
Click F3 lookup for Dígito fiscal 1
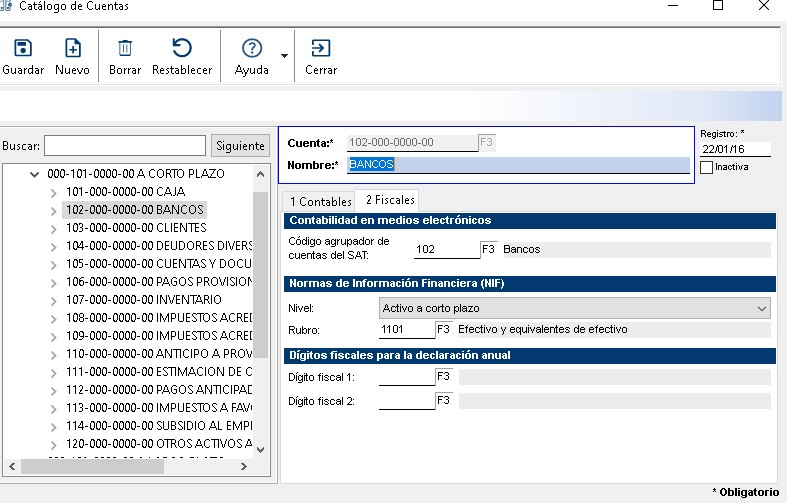point(444,377)
